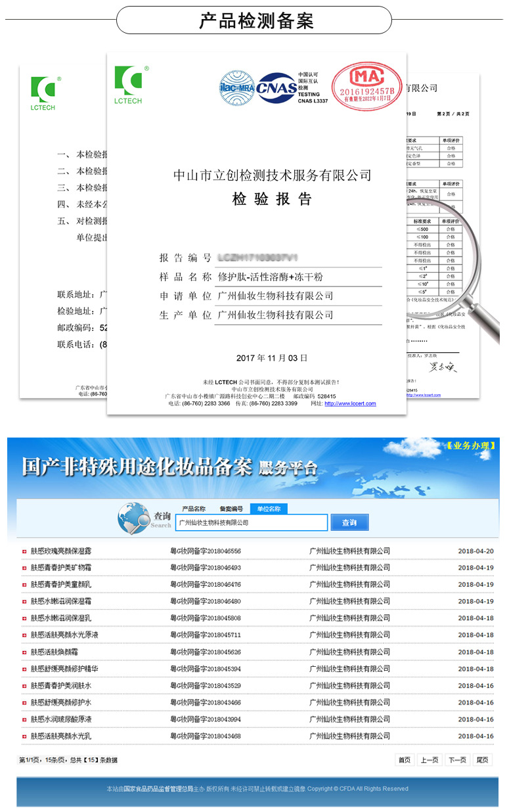The width and height of the screenshot is (507, 812).
Task: Click the report title 检验报告
Action: tap(272, 200)
